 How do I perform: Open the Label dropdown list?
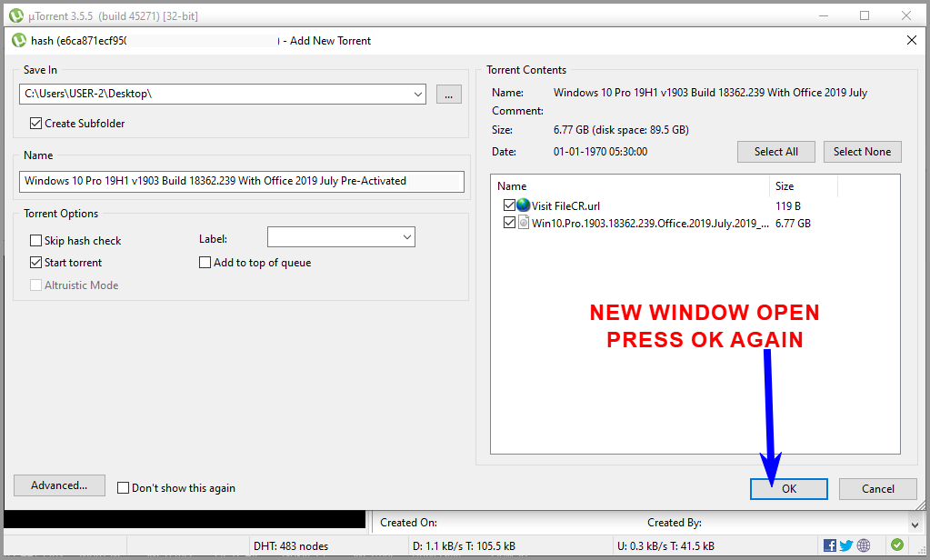pyautogui.click(x=407, y=237)
